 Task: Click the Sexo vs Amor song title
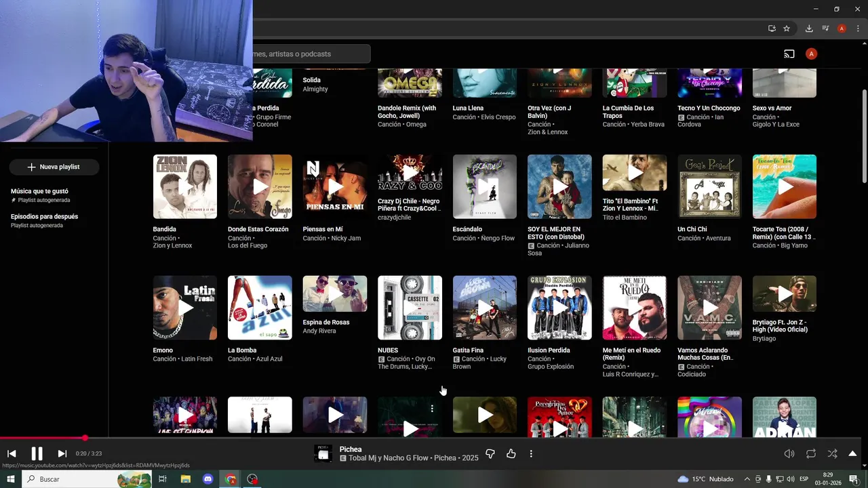point(772,108)
